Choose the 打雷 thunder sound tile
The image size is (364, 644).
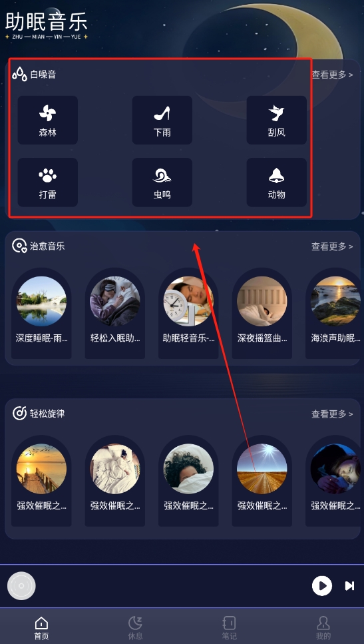tap(48, 182)
